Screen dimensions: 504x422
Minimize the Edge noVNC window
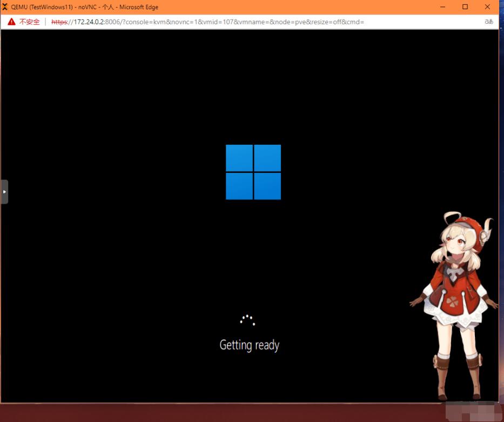[x=442, y=6]
